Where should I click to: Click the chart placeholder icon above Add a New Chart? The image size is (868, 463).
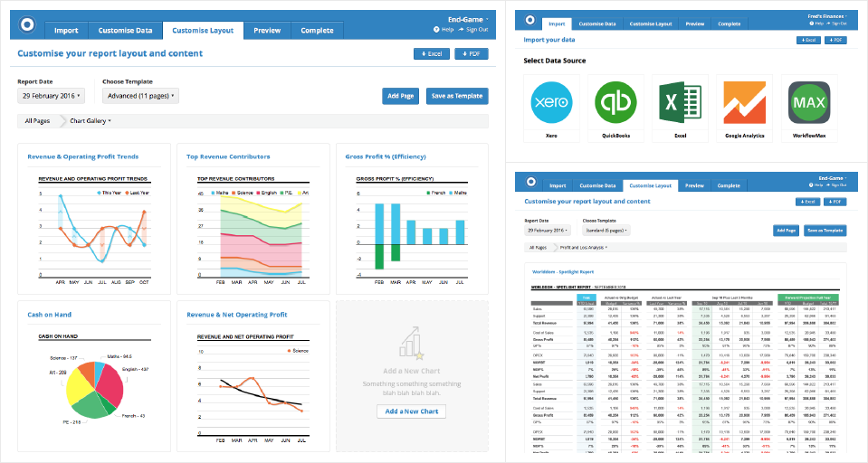[411, 345]
